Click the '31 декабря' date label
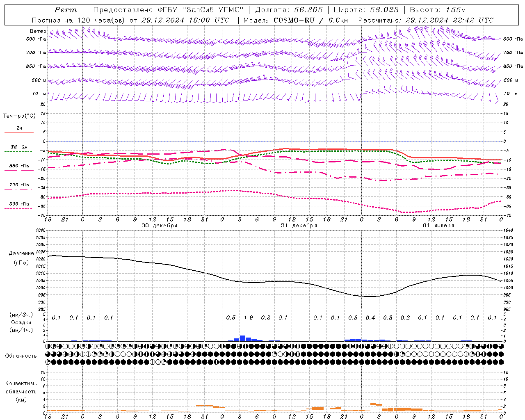The height and width of the screenshot is (420, 525). [x=299, y=226]
